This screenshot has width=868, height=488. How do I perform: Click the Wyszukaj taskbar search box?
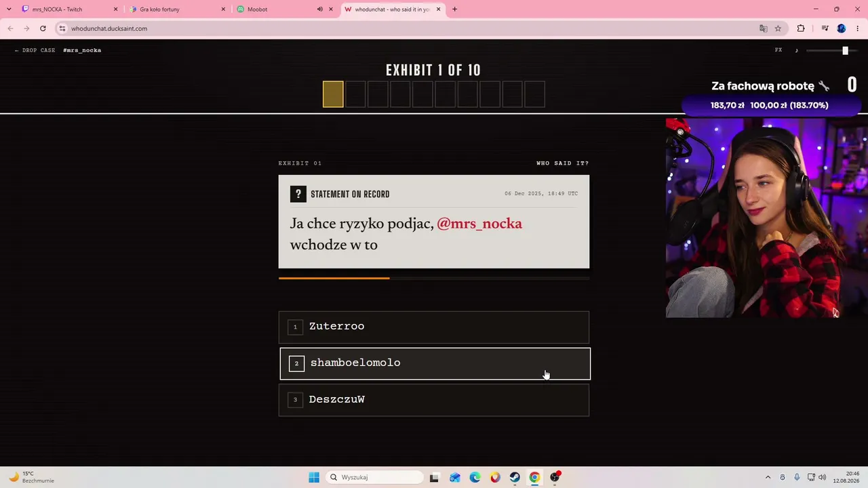click(x=374, y=477)
